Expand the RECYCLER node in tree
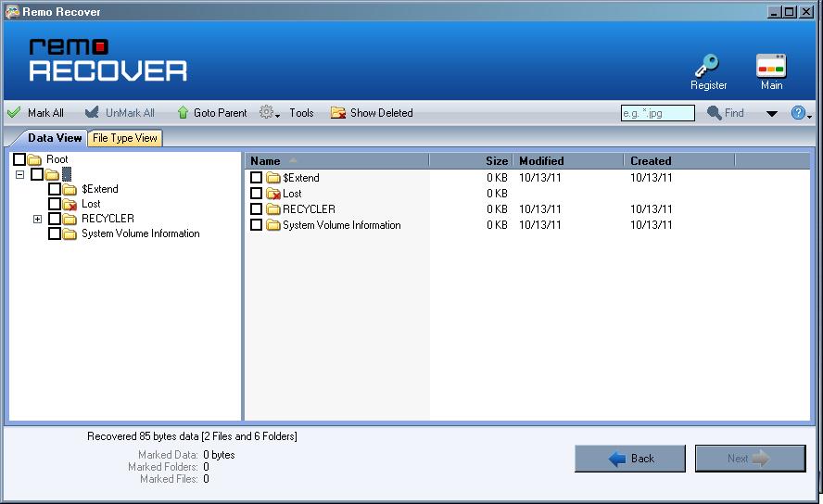This screenshot has width=823, height=504. tap(37, 219)
